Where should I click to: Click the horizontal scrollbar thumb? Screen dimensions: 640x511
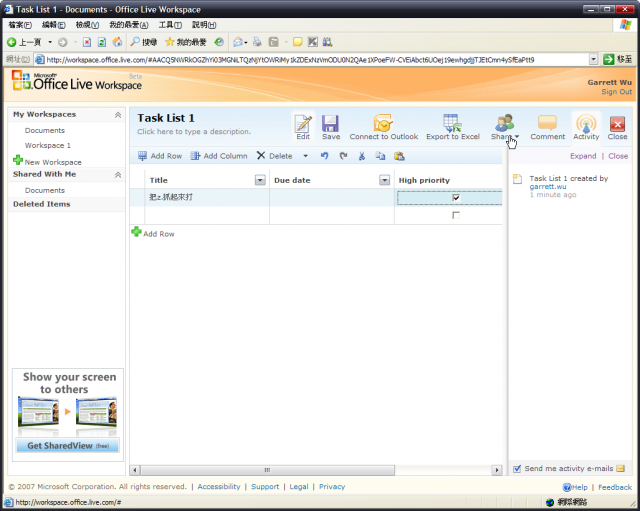268,470
